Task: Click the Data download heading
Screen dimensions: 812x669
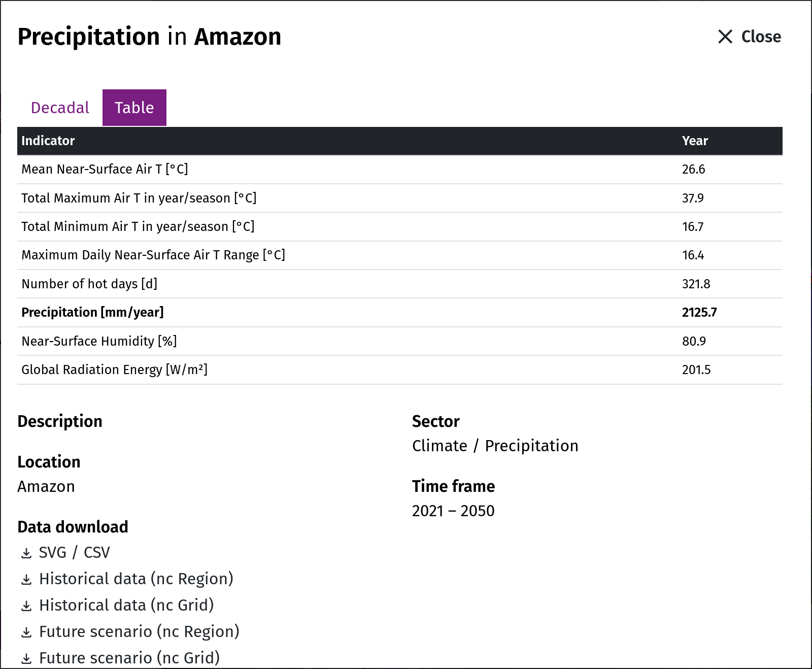Action: click(x=73, y=527)
